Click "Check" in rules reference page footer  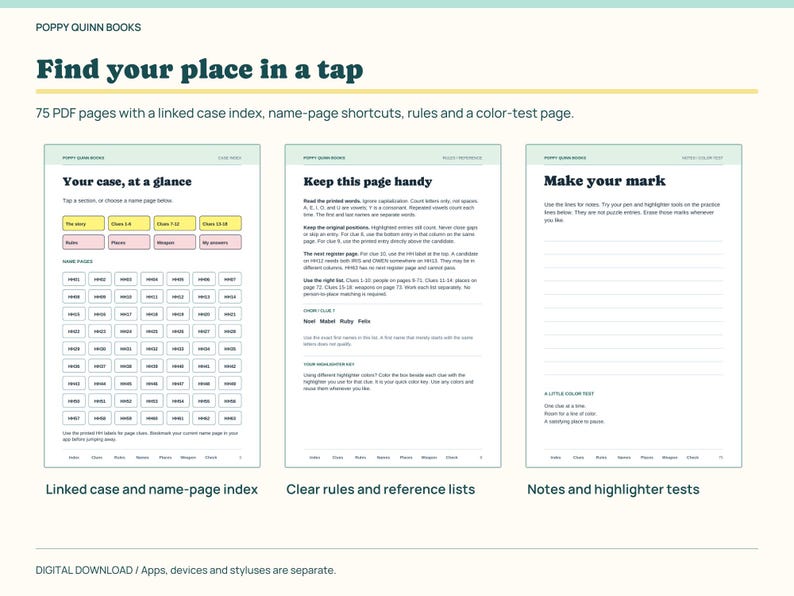pyautogui.click(x=452, y=457)
